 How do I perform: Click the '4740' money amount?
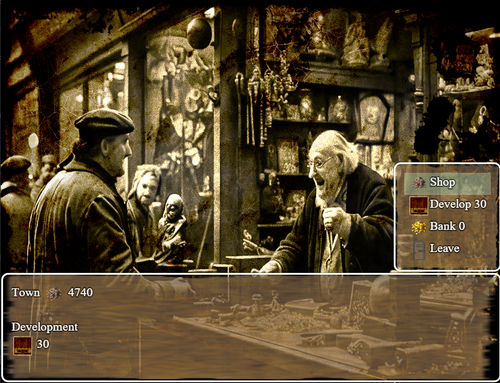(80, 292)
